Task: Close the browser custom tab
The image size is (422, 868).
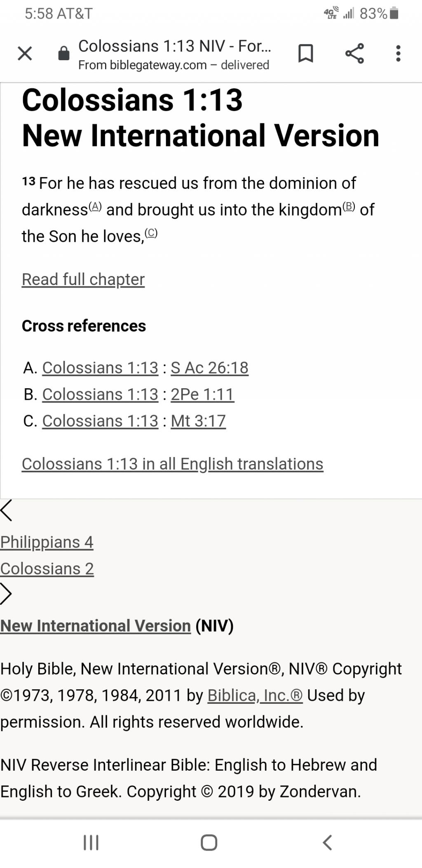Action: click(25, 54)
